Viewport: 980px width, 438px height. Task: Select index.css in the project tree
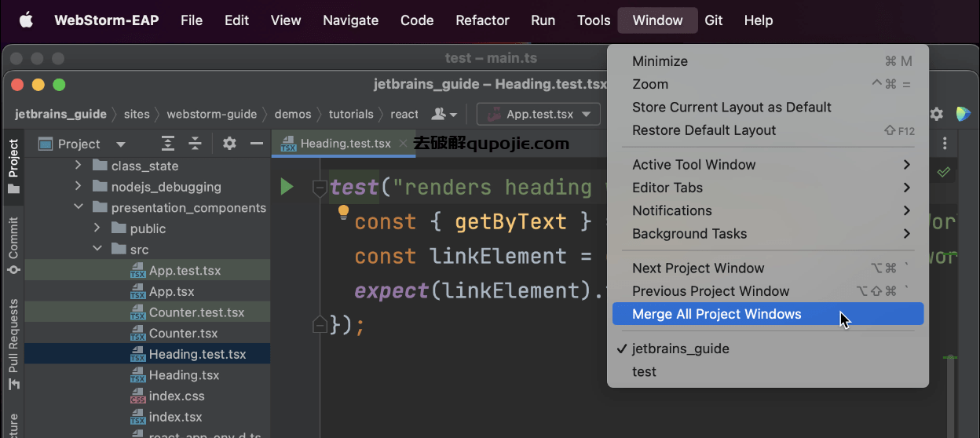[148, 396]
